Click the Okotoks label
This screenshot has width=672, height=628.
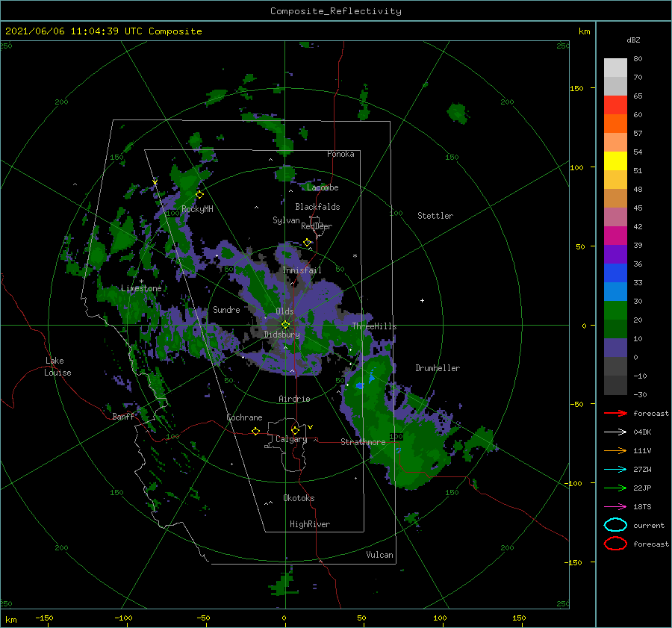point(299,498)
